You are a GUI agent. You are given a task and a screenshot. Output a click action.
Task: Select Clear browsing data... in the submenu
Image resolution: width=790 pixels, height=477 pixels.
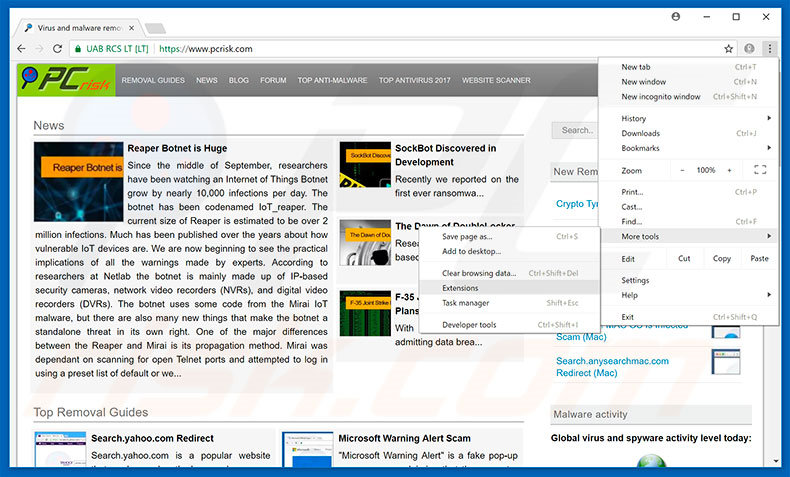point(509,273)
